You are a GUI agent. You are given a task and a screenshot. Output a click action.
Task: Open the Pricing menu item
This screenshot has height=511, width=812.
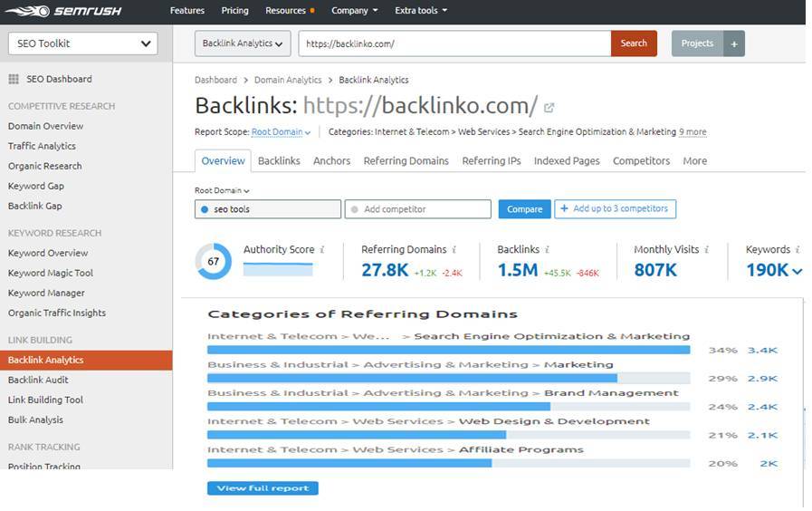pyautogui.click(x=234, y=10)
